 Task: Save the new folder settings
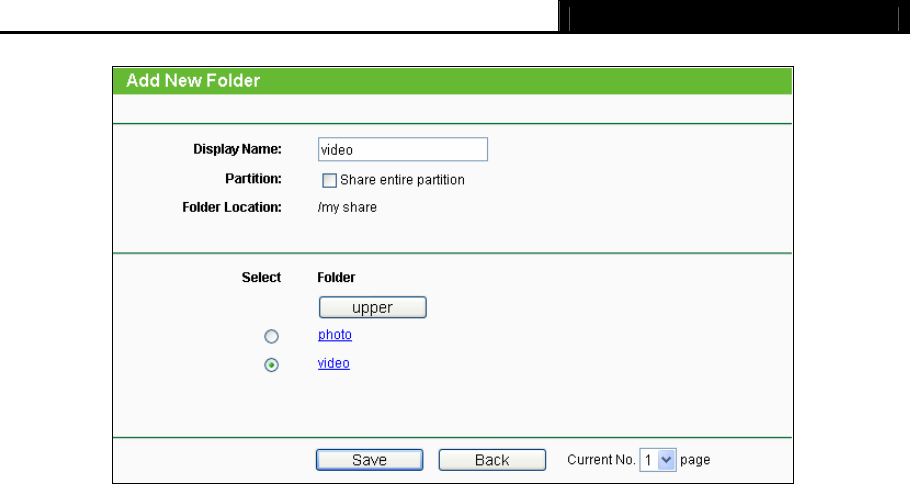click(370, 460)
